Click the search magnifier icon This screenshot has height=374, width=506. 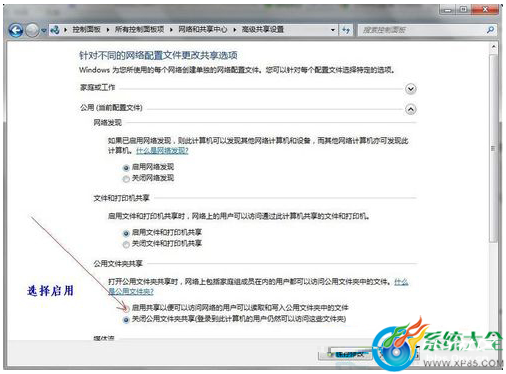click(490, 30)
